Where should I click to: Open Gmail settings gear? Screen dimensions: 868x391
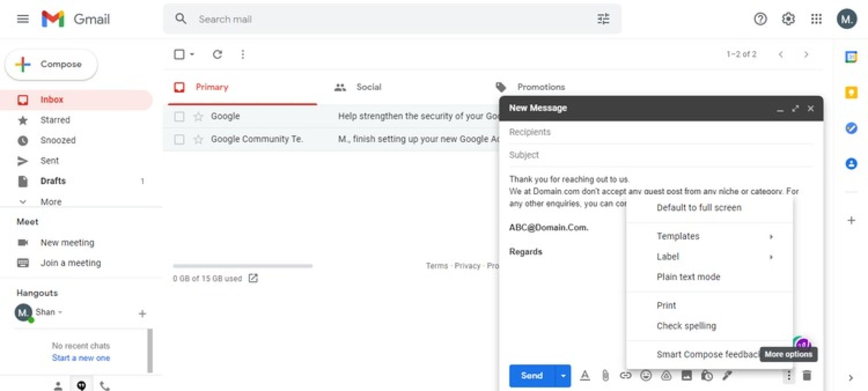[x=788, y=19]
